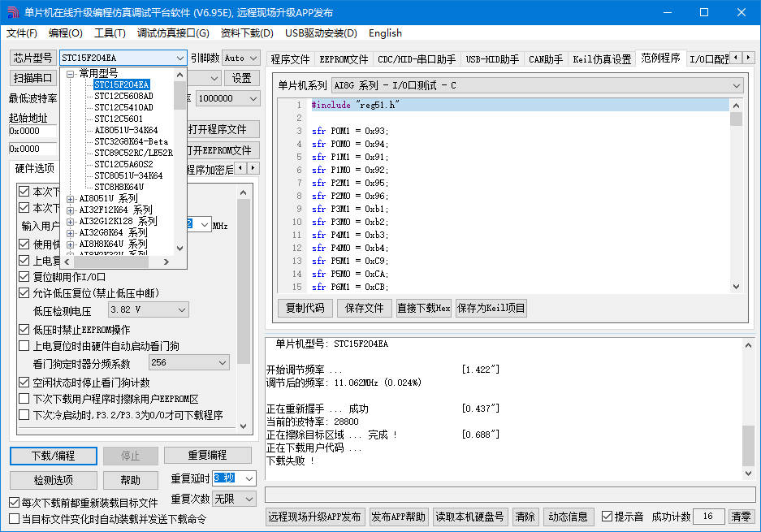Viewport: 761px width, 532px height.
Task: Select STC12C5A60S2 in chip list
Action: point(123,165)
